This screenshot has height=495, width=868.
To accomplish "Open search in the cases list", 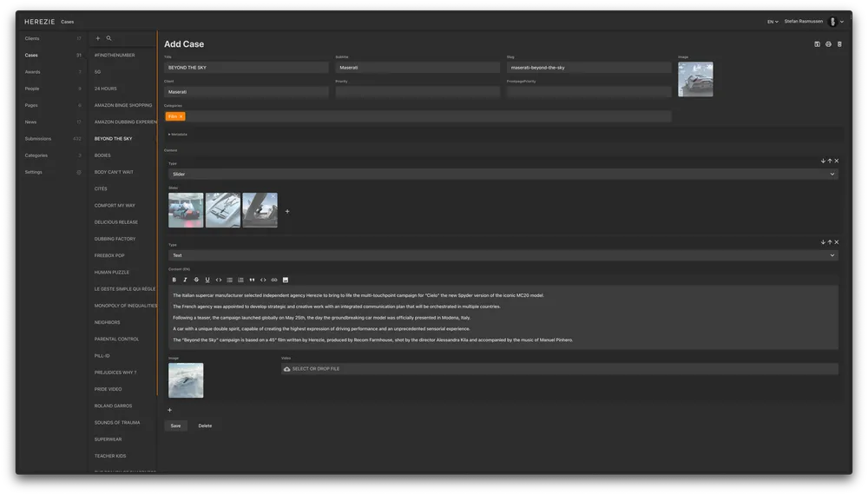I will tap(108, 38).
